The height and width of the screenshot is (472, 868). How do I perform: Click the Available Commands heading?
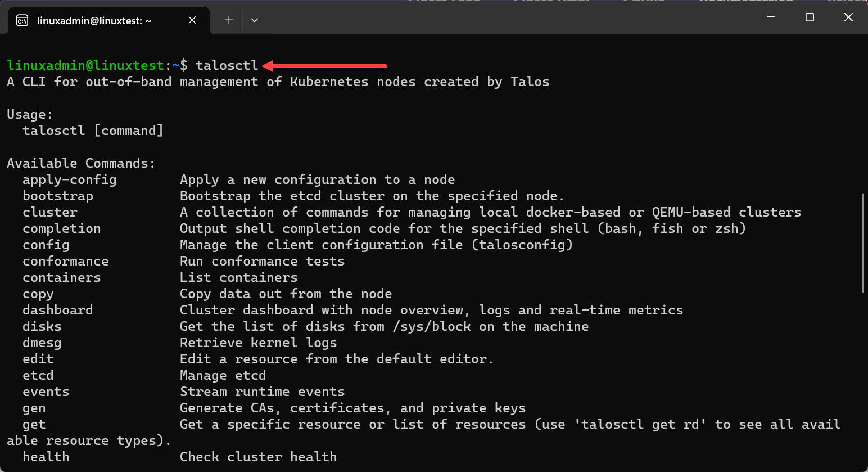pyautogui.click(x=81, y=163)
